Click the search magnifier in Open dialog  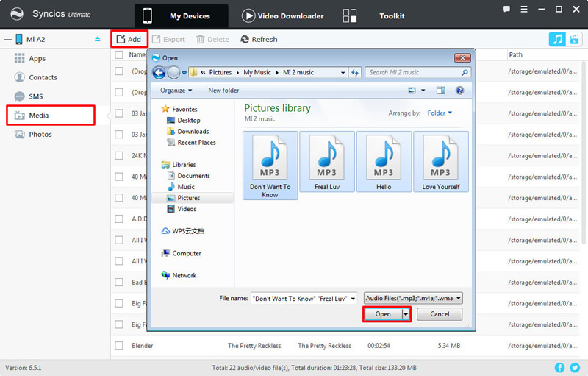465,72
